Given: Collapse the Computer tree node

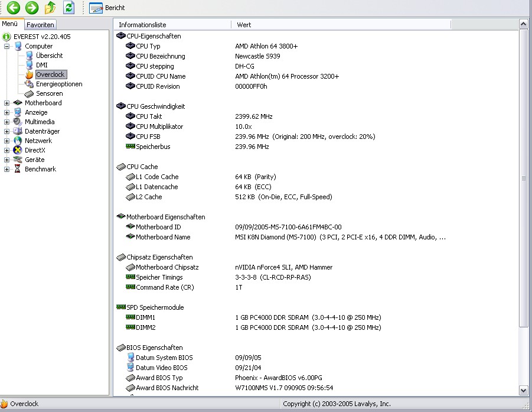Looking at the screenshot, I should pyautogui.click(x=6, y=46).
